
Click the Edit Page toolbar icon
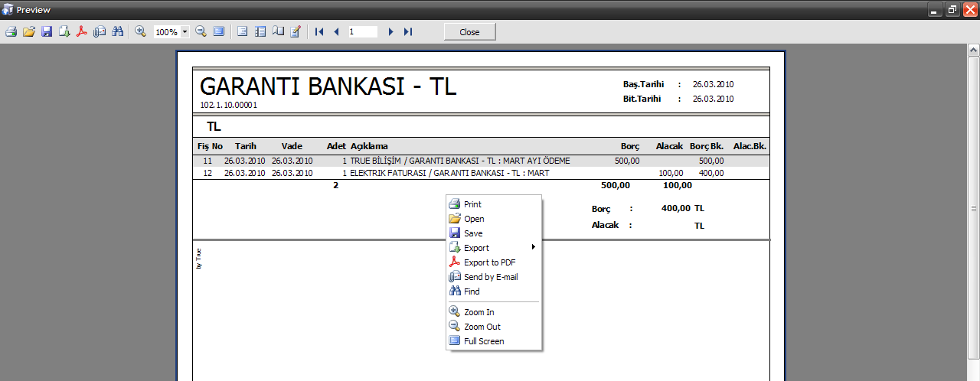point(296,31)
